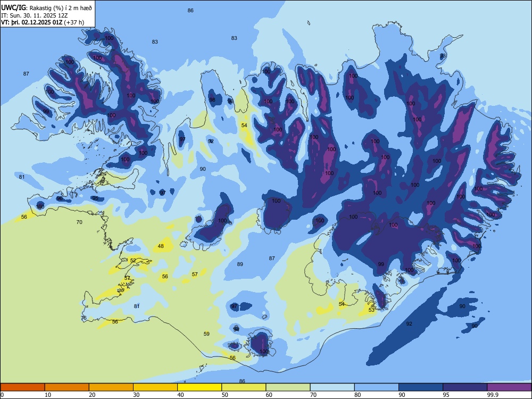Image resolution: width=532 pixels, height=399 pixels.
Task: Click the 'VT: þri. 02.12.2025 01Z (+37 h)' line
Action: 43,22
